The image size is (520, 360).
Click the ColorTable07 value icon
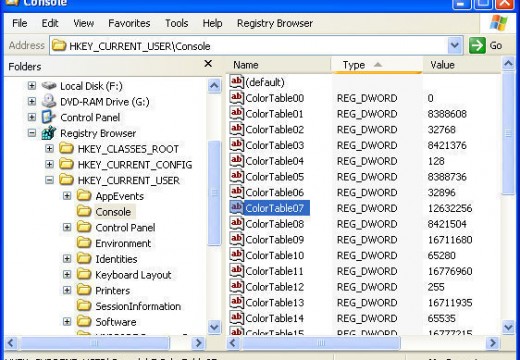coord(236,208)
